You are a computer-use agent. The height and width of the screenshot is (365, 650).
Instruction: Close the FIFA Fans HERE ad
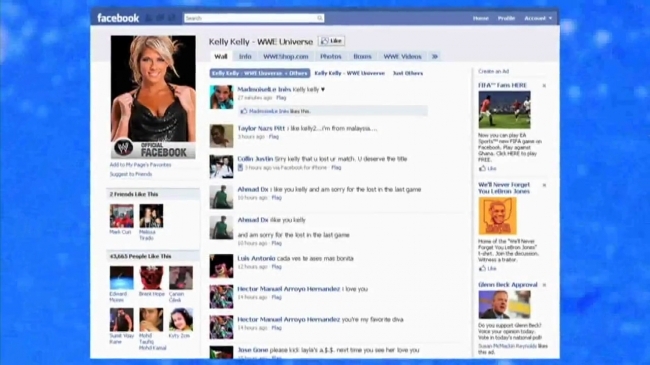tap(544, 85)
